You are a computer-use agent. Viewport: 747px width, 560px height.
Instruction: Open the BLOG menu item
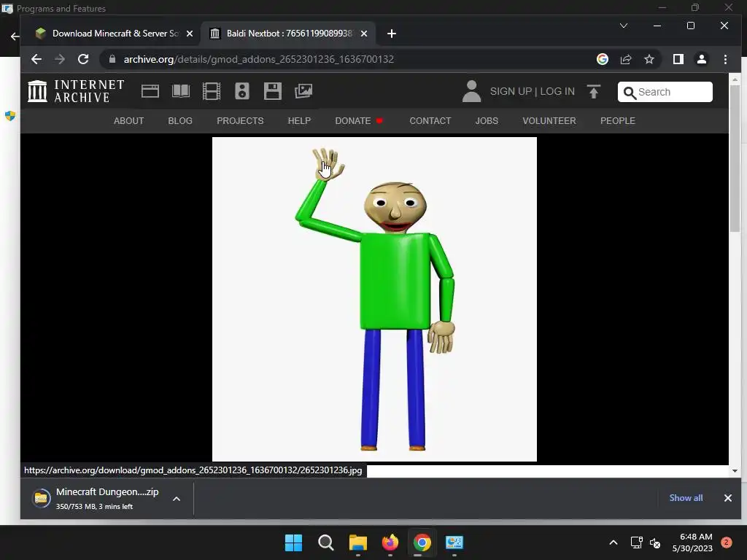[180, 121]
